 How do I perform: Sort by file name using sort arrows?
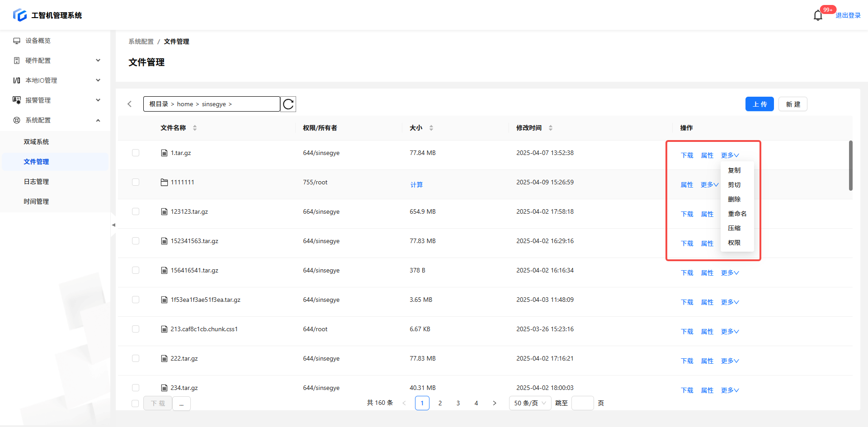point(195,128)
